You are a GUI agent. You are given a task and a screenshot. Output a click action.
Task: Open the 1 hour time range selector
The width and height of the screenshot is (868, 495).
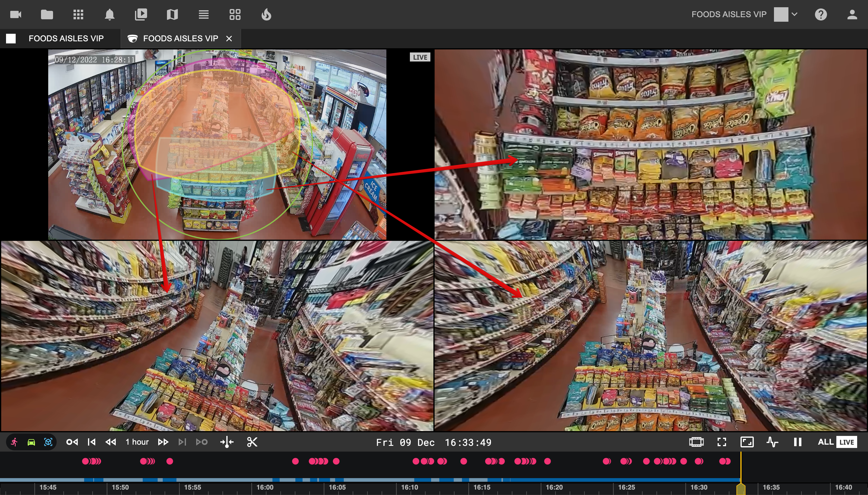coord(137,442)
